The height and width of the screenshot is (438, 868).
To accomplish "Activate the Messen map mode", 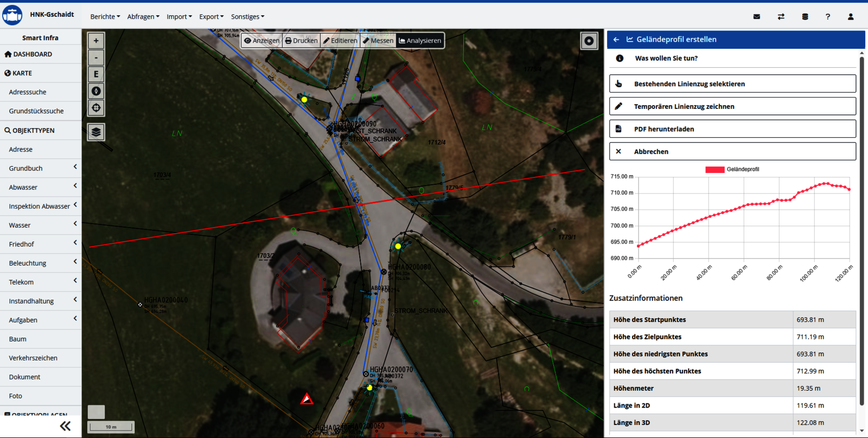I will (x=378, y=41).
